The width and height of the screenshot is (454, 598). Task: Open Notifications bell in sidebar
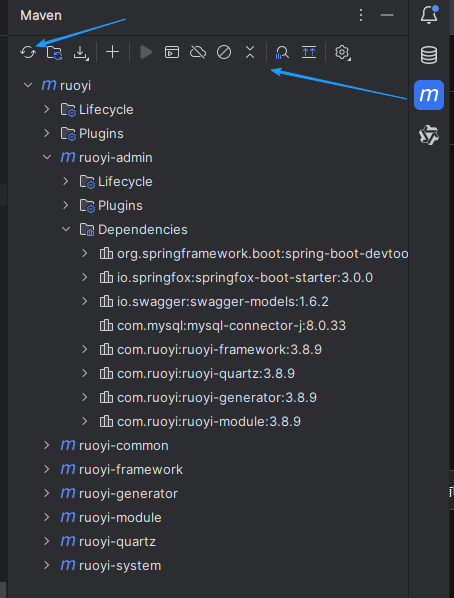pos(429,15)
